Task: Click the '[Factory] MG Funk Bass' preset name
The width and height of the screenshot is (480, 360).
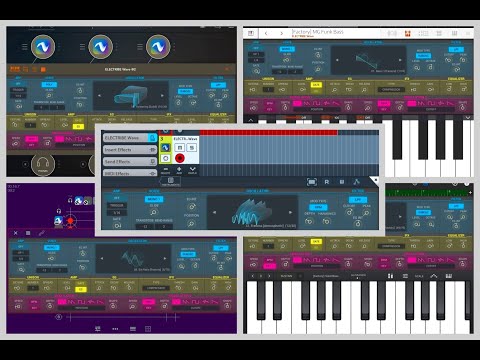Action: pyautogui.click(x=317, y=32)
